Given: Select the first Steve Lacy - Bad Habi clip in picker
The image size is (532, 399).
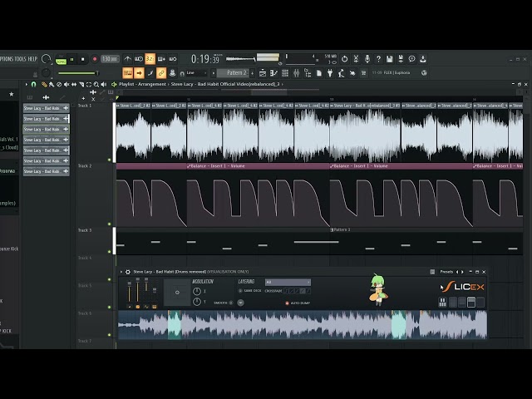Looking at the screenshot, I should point(47,108).
